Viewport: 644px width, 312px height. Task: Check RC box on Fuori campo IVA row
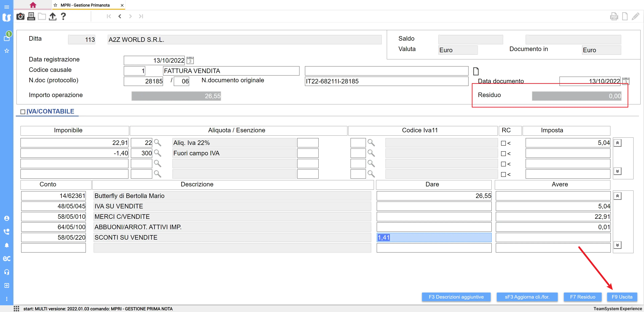click(503, 153)
